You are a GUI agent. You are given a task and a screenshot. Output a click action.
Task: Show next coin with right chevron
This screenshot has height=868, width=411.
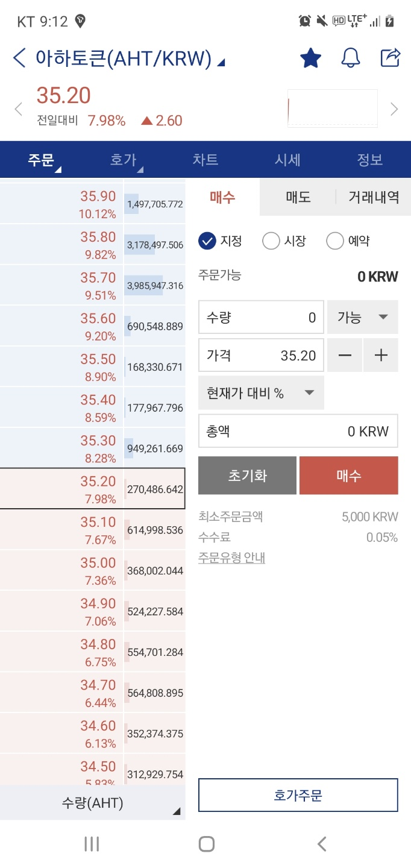[x=394, y=109]
